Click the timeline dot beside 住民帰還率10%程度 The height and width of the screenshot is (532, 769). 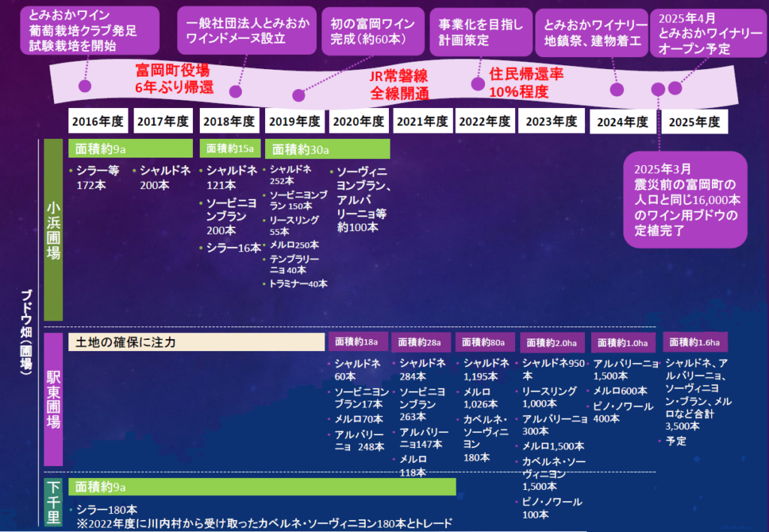point(478,84)
